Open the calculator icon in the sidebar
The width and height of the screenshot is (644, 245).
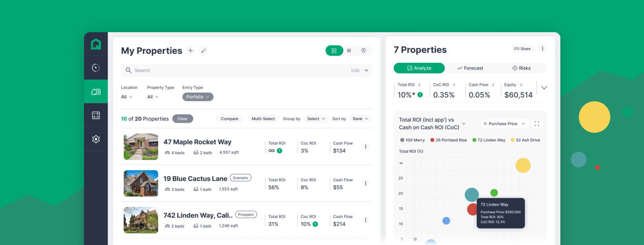tap(96, 115)
